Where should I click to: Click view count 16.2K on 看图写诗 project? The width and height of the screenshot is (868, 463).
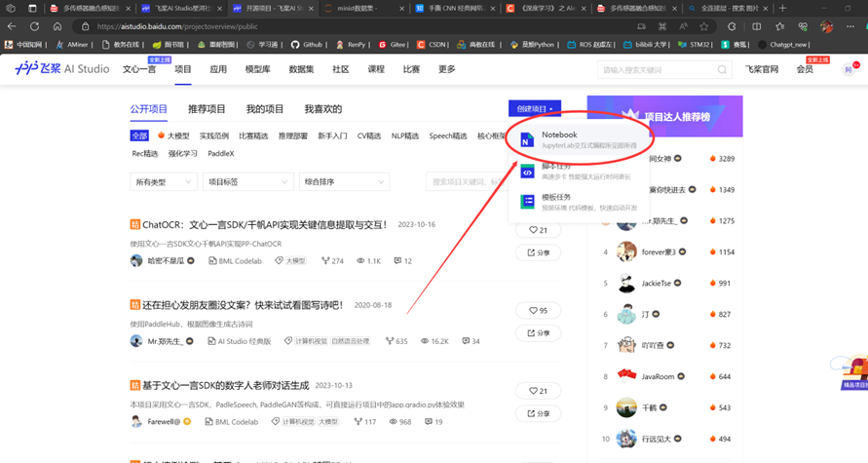(x=434, y=341)
